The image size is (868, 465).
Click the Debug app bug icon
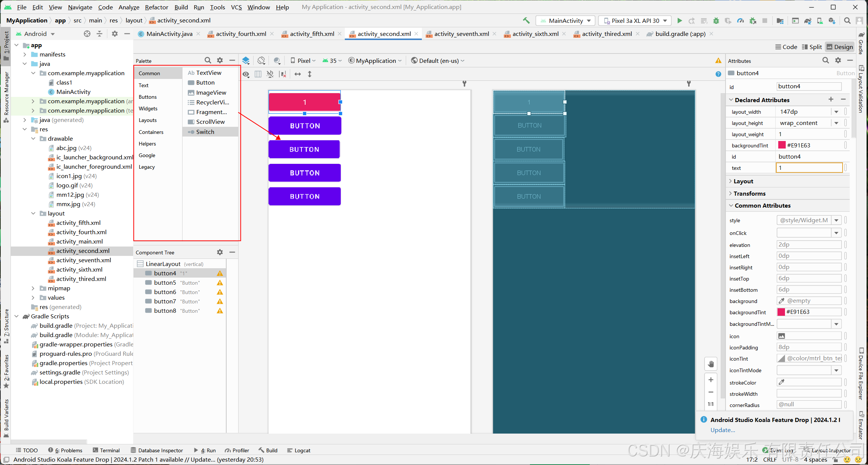(x=716, y=21)
